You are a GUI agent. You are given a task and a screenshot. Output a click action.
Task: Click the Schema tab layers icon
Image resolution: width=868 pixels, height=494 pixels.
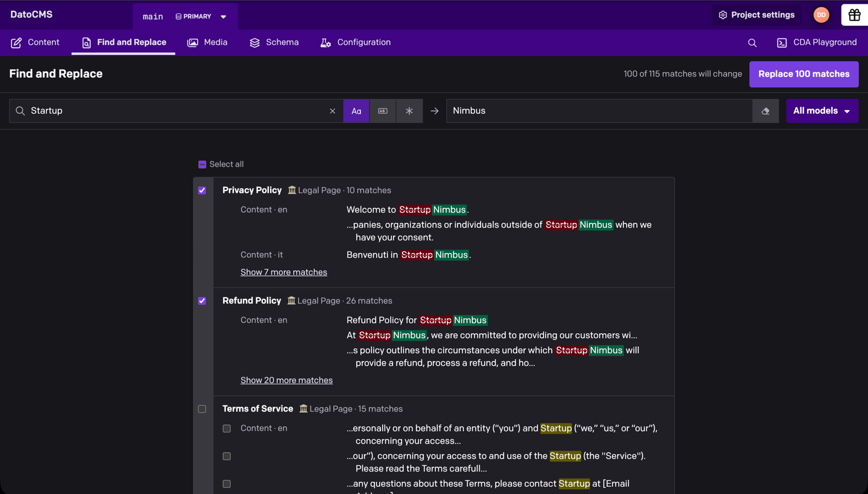255,43
